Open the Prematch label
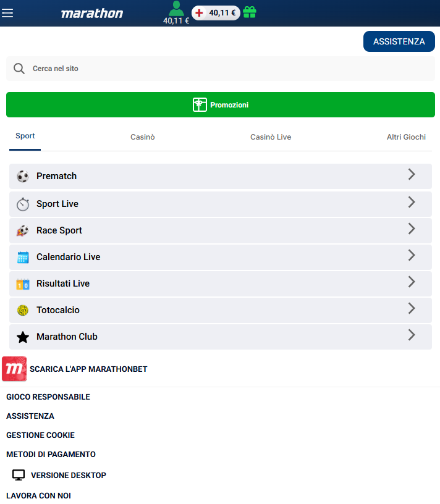The height and width of the screenshot is (504, 440). [57, 176]
